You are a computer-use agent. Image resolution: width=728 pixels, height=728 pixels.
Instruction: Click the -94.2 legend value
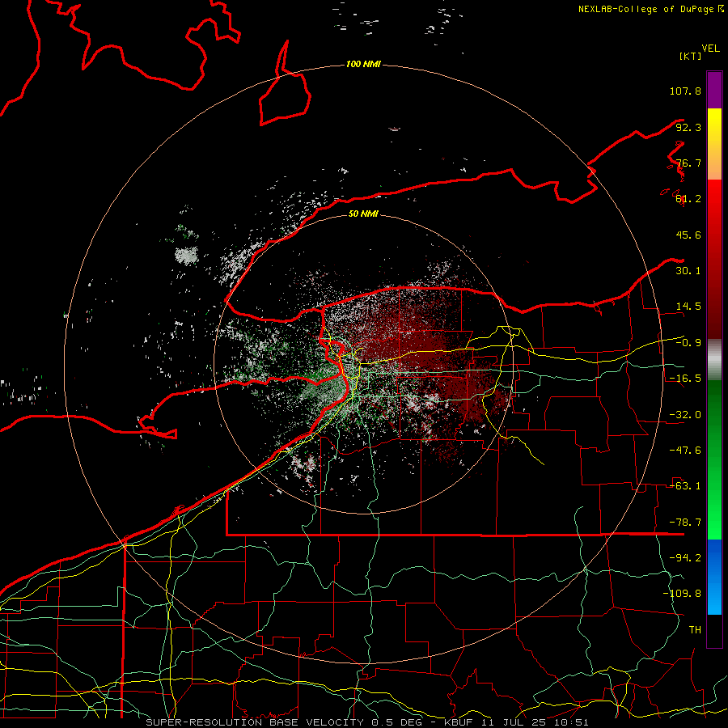point(685,558)
